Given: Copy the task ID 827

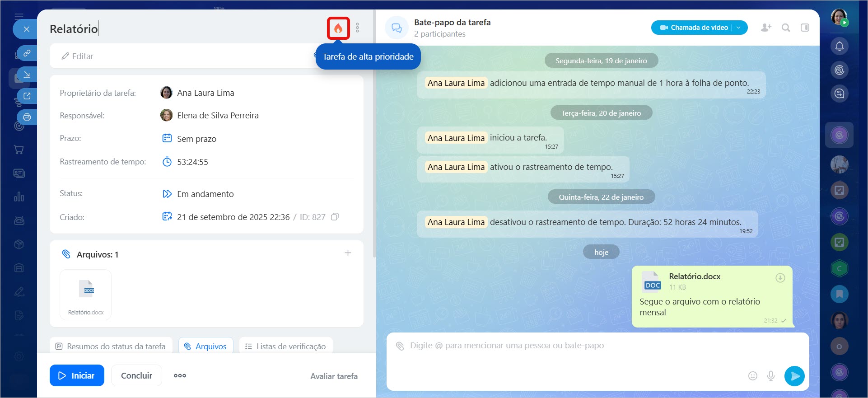Looking at the screenshot, I should coord(335,217).
